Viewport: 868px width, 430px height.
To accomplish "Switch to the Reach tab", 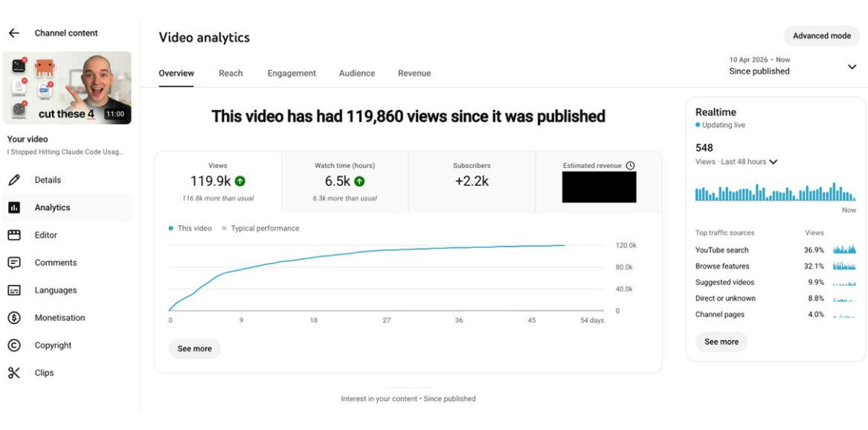I will (231, 73).
